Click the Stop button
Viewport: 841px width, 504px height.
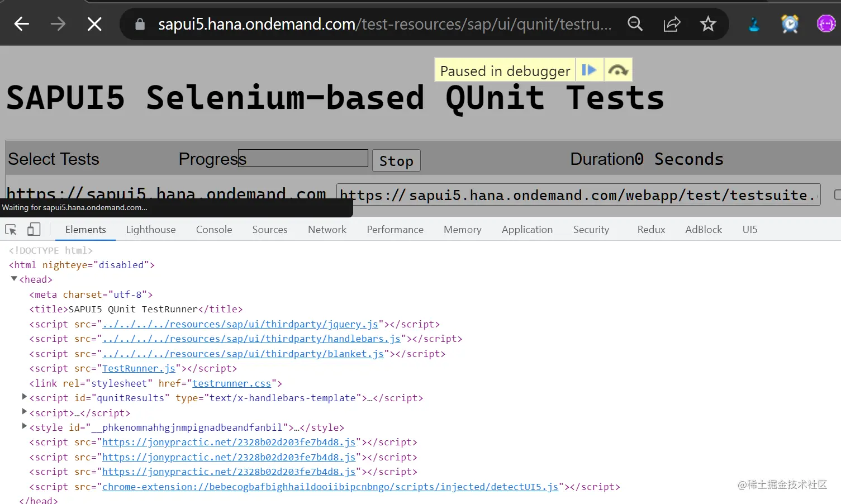point(396,161)
